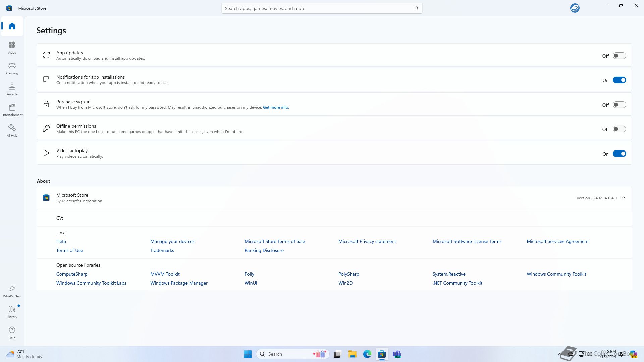Open the Polly library link

[x=249, y=274]
